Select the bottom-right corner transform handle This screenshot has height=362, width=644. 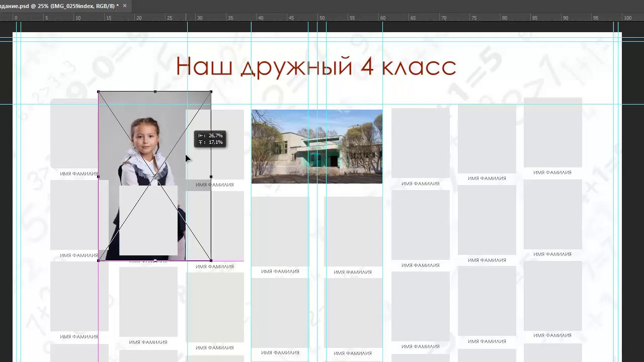coord(211,259)
